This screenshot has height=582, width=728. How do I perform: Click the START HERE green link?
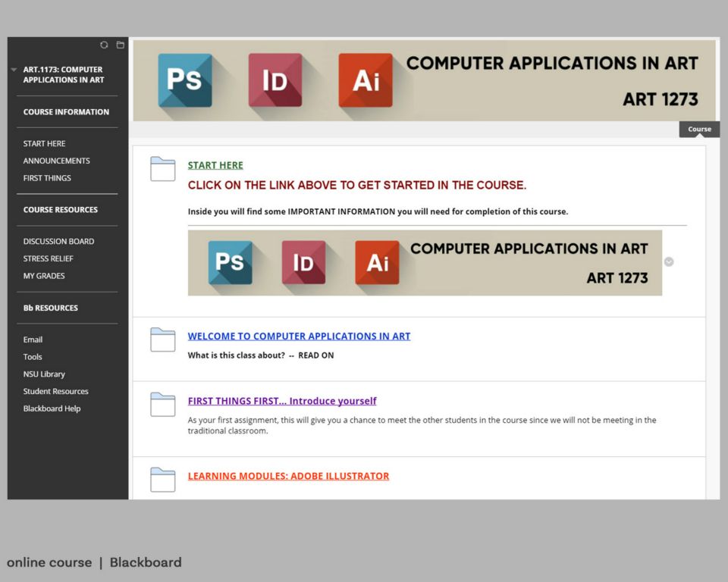pyautogui.click(x=215, y=165)
